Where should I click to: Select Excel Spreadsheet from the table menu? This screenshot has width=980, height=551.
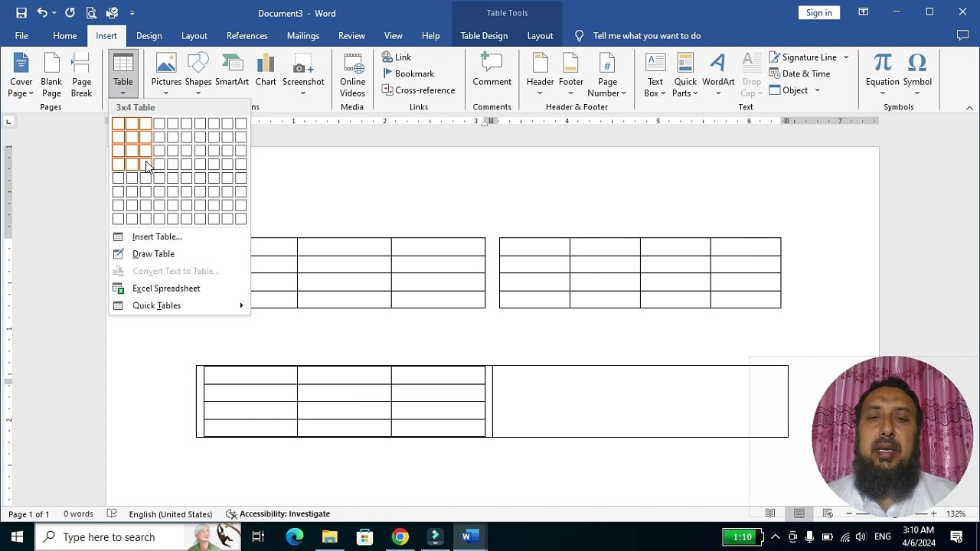(166, 289)
